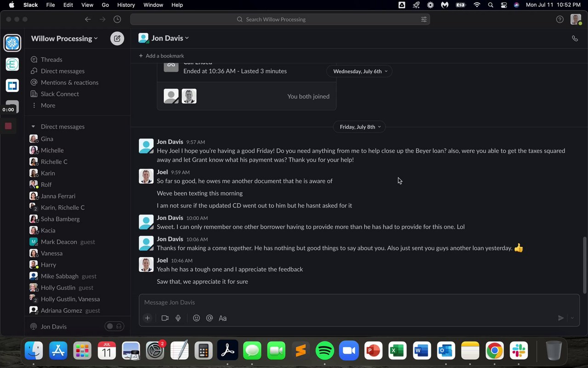Open the Help menu
The image size is (588, 368).
[x=177, y=5]
